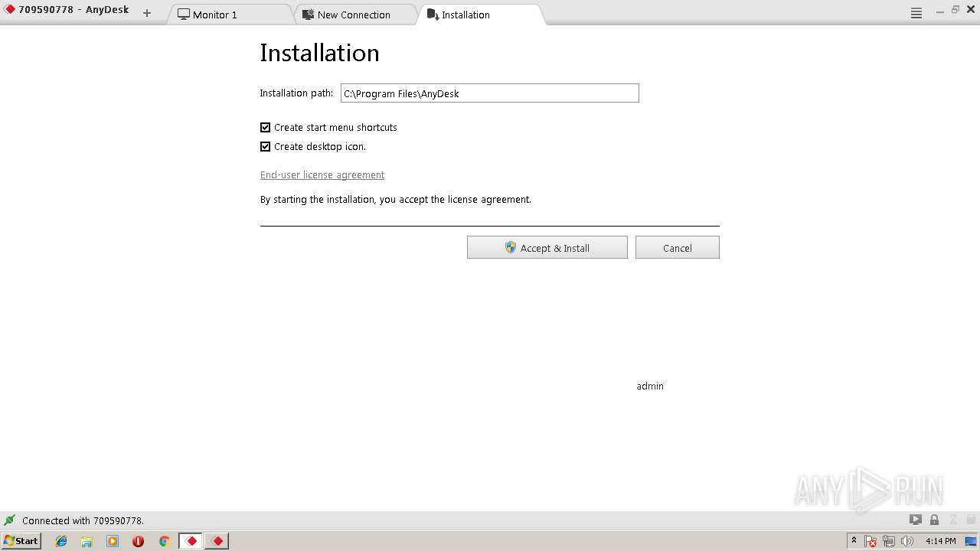Image resolution: width=980 pixels, height=551 pixels.
Task: Select the first AnyDesk taskbar window
Action: click(x=191, y=541)
